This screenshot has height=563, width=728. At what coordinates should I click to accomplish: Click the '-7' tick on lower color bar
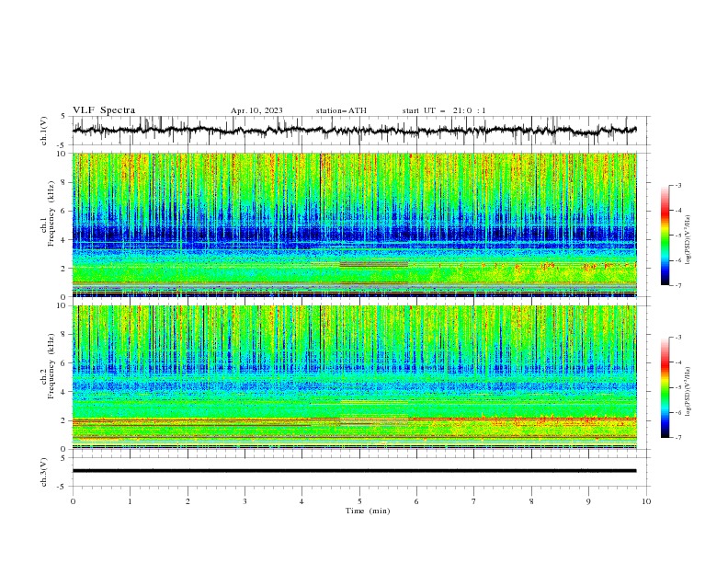click(x=678, y=438)
